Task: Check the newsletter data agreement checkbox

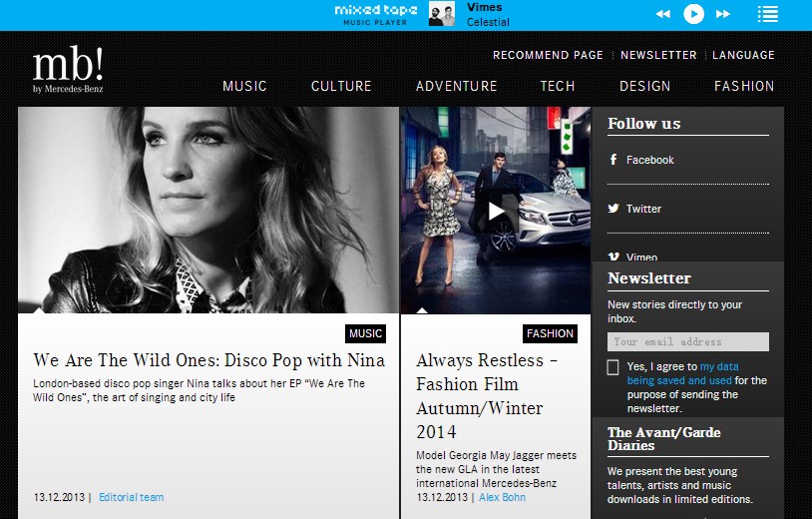Action: pos(612,367)
